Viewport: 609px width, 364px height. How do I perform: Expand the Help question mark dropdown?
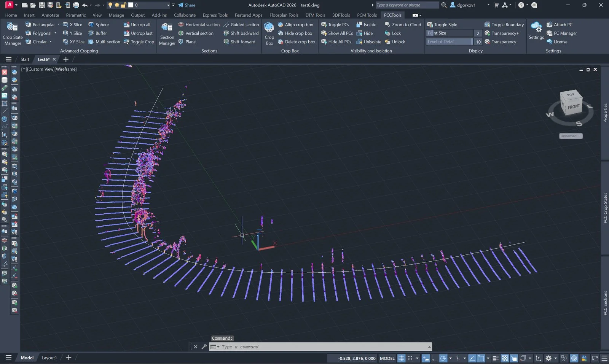pos(527,5)
